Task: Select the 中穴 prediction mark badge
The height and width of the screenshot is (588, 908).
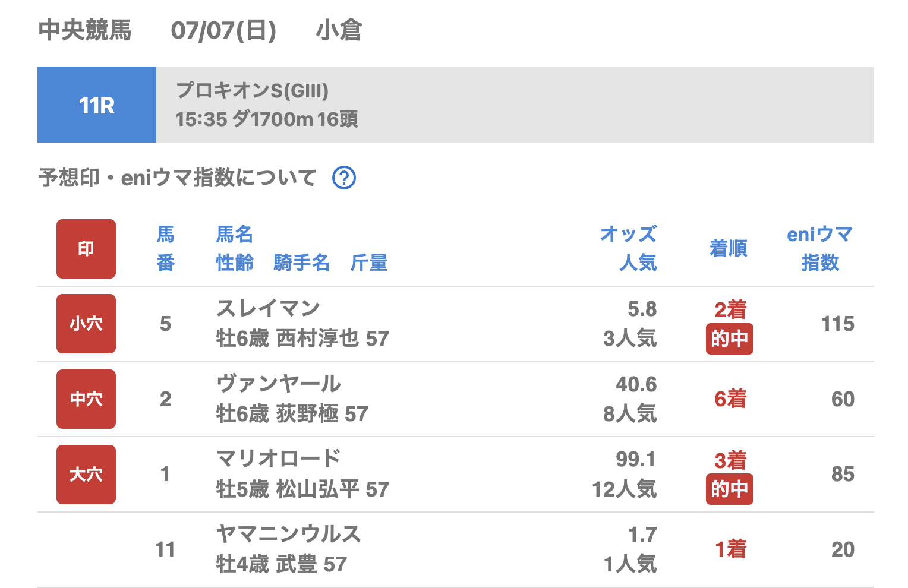Action: click(86, 399)
